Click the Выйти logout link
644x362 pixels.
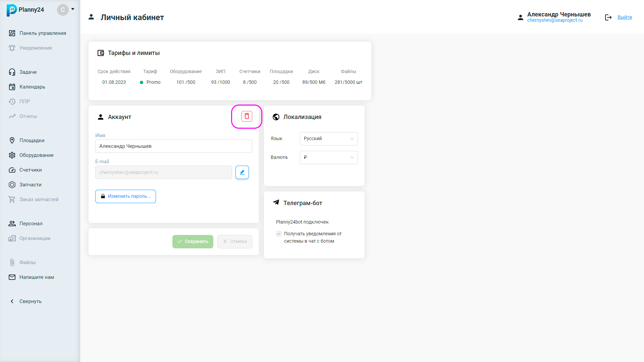[625, 17]
